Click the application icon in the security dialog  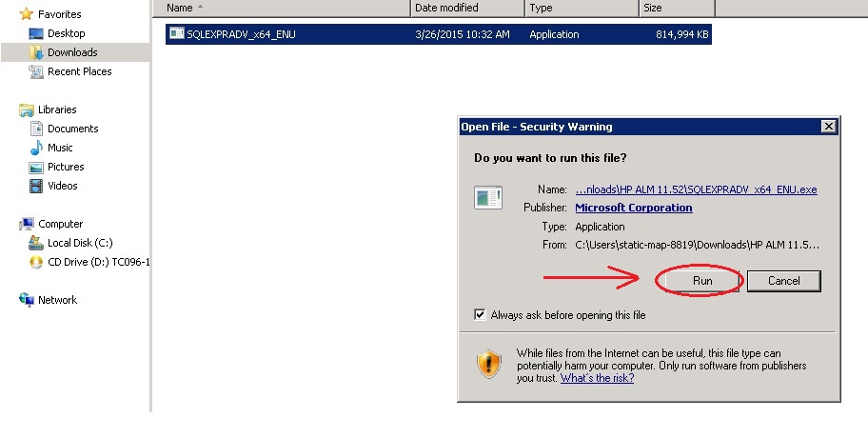pyautogui.click(x=487, y=198)
